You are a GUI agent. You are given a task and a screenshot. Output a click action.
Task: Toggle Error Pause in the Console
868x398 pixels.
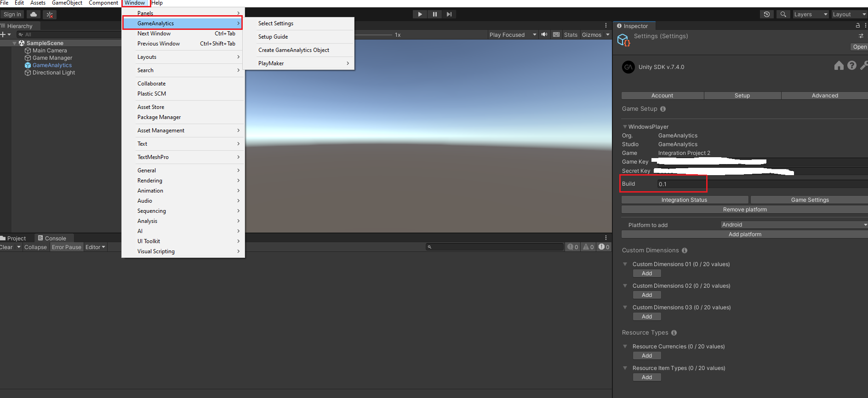67,247
